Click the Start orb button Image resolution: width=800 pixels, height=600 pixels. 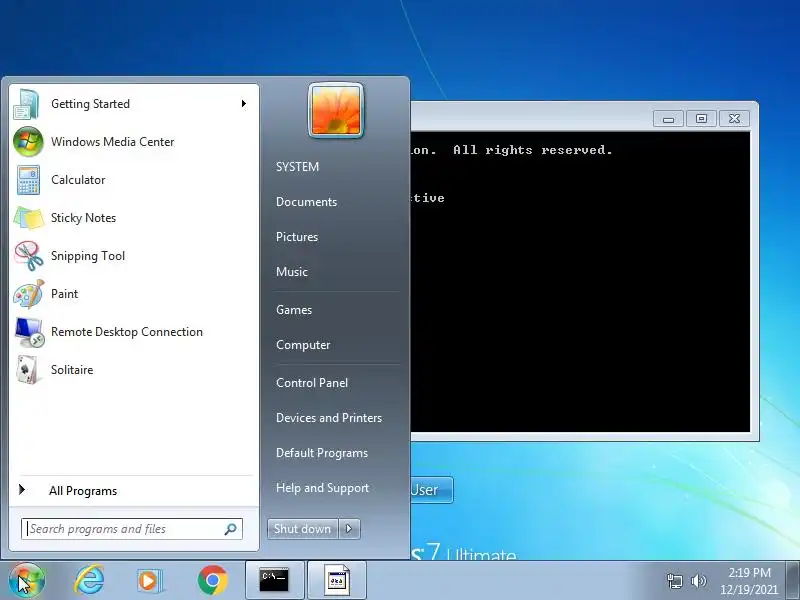(27, 580)
